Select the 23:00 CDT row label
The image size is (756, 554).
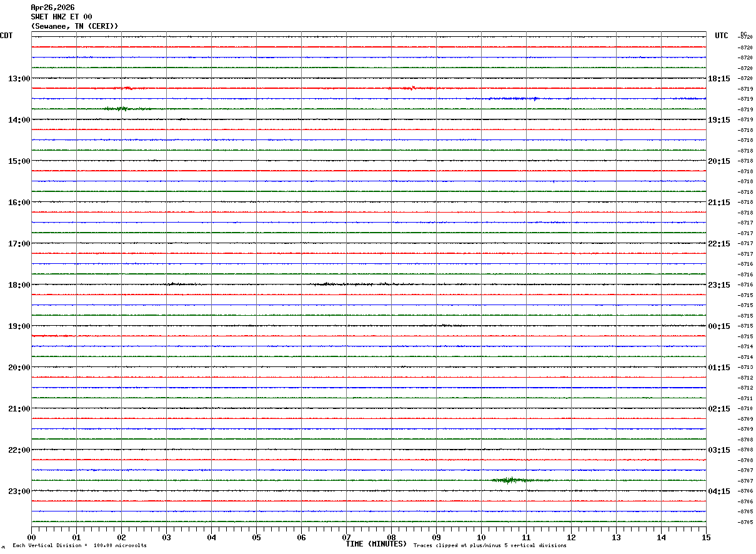pos(19,491)
